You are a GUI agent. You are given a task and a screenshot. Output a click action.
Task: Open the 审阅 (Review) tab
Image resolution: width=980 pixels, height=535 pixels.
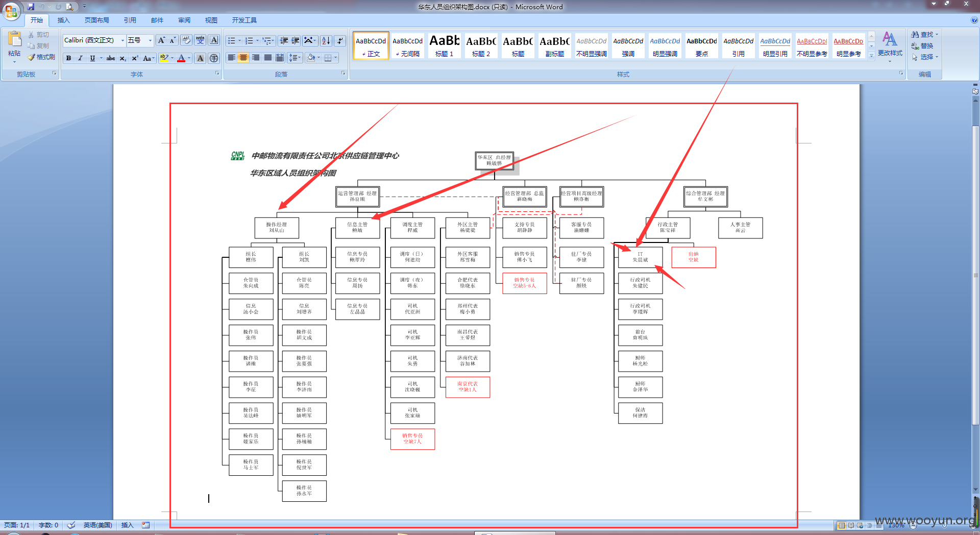point(184,20)
